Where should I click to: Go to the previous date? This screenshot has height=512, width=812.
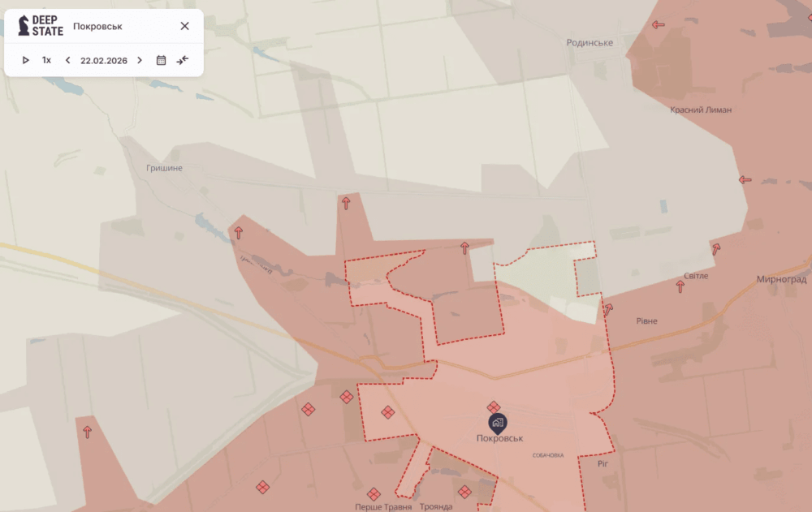(x=67, y=60)
